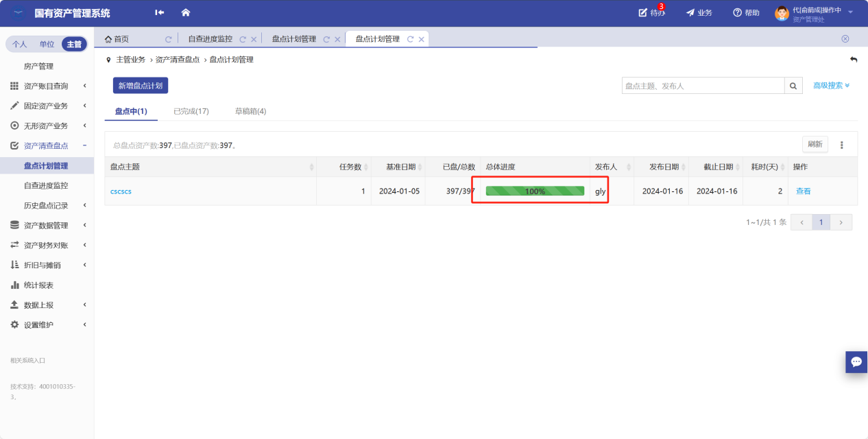868x439 pixels.
Task: Select the 主管 view toggle
Action: 74,44
